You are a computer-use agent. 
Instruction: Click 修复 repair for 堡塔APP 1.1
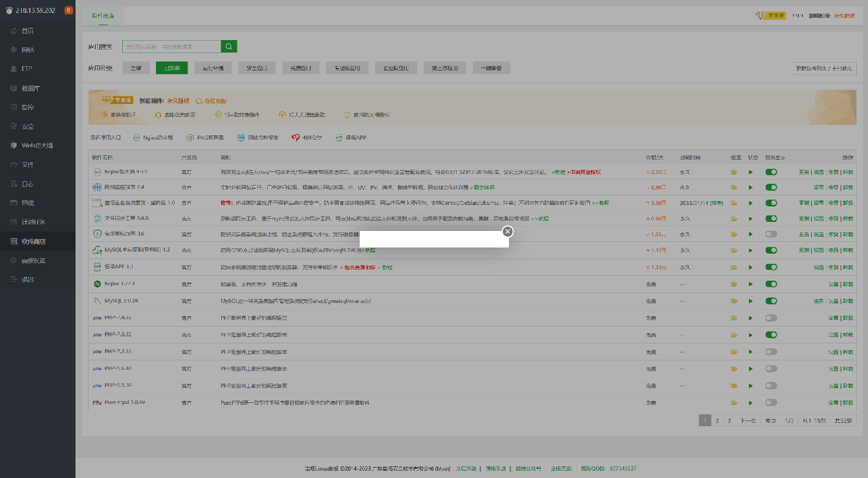833,267
